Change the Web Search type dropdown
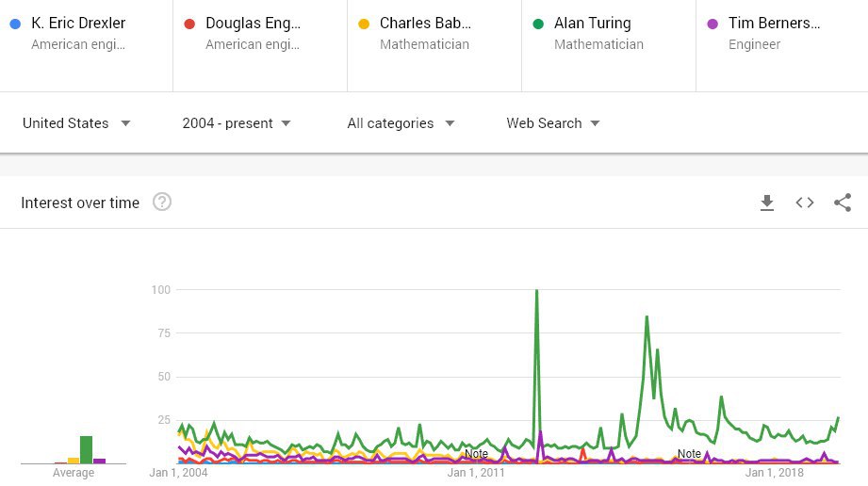 pos(553,122)
